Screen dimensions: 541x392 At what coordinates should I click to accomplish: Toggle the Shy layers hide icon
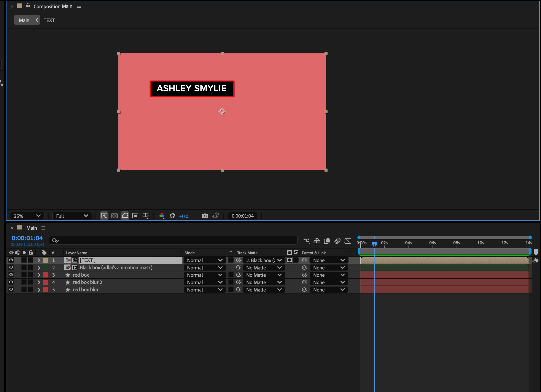[317, 241]
